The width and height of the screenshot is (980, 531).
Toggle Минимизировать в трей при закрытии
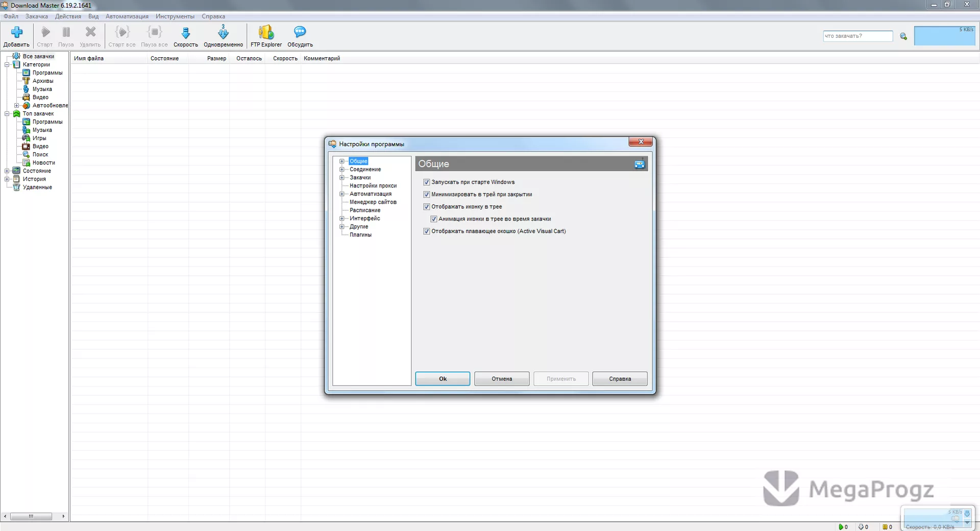(x=427, y=195)
